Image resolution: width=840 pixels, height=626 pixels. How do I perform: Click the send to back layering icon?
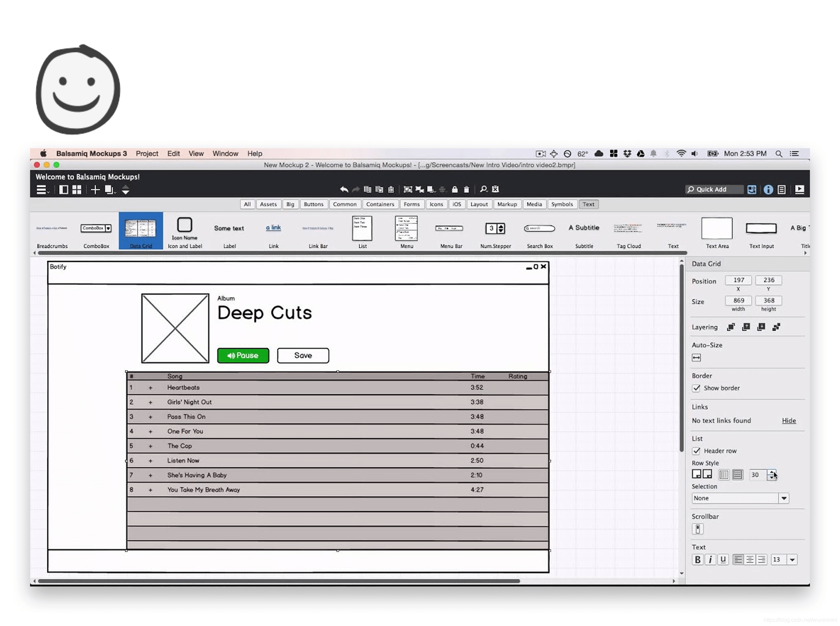776,327
